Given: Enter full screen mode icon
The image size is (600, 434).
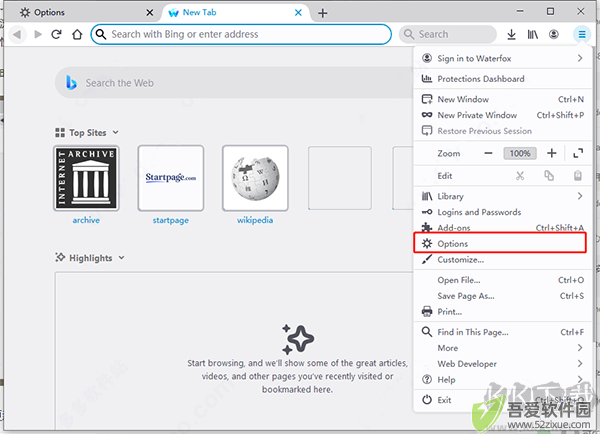Looking at the screenshot, I should click(x=578, y=153).
